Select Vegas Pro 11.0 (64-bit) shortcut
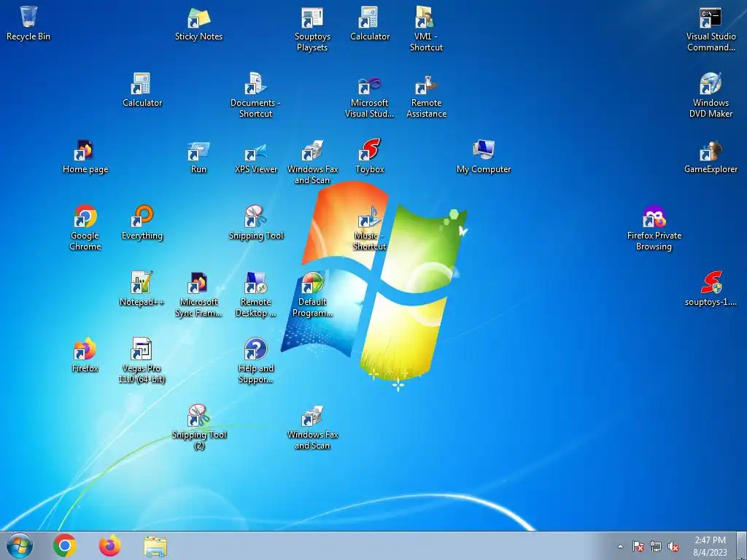 142,360
